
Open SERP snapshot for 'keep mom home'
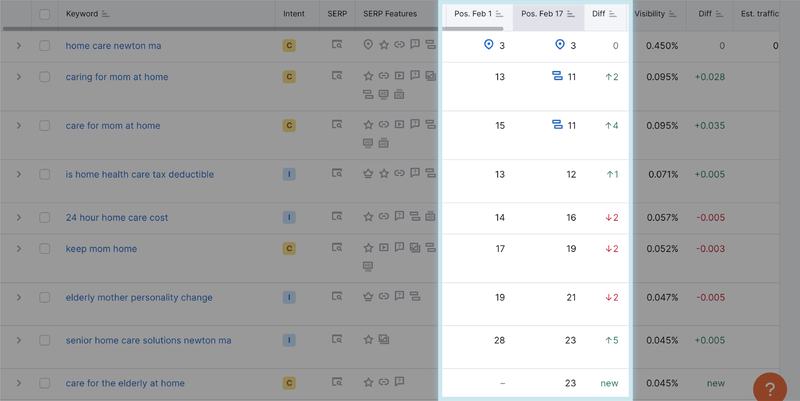pos(337,249)
